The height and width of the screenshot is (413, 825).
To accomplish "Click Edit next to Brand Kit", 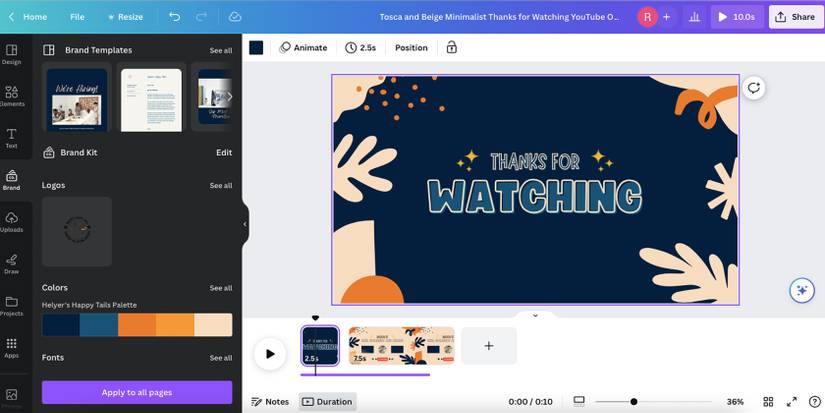I will click(224, 153).
